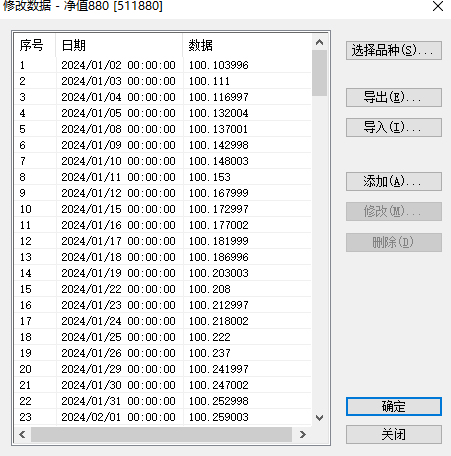Click the scroll down arrow of data list
The image size is (451, 456).
[319, 418]
